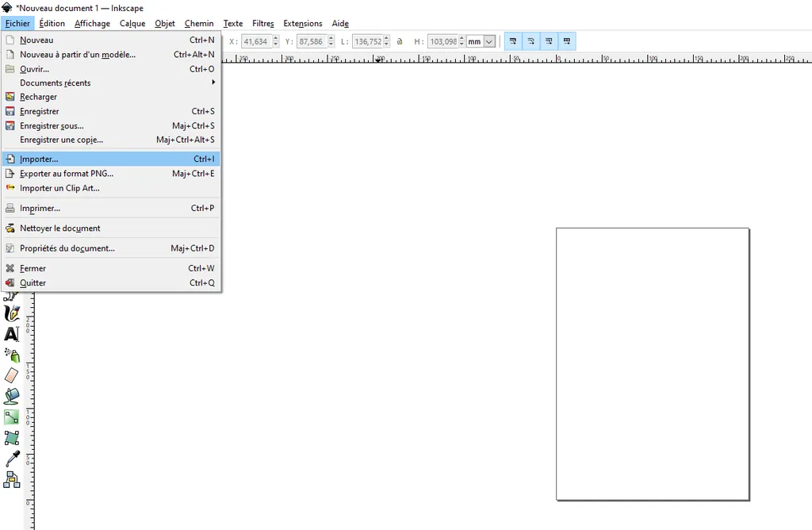Click Nouveau to create a document

tap(112, 40)
